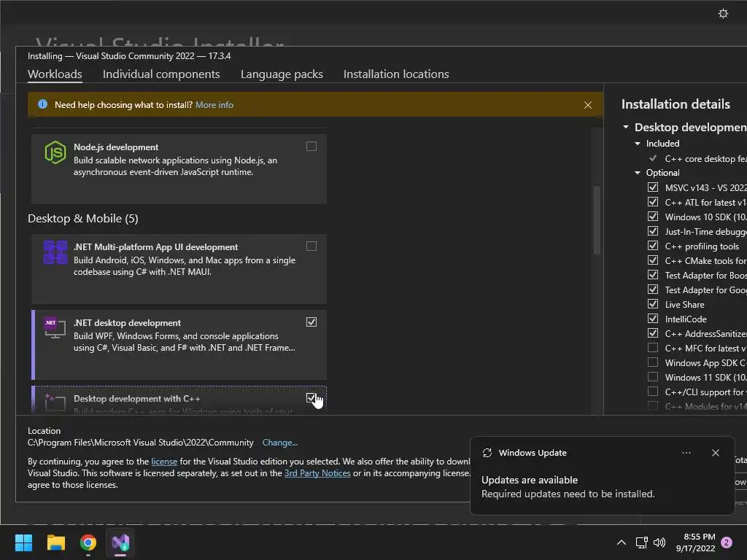Enable the Node.js development workload checkbox
Viewport: 747px width, 560px height.
311,146
